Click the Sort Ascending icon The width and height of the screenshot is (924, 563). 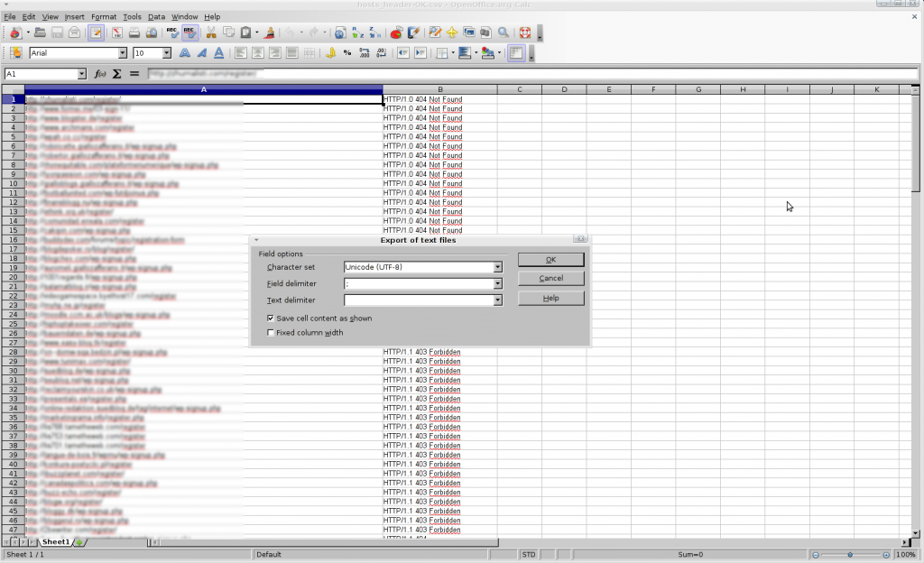(357, 33)
